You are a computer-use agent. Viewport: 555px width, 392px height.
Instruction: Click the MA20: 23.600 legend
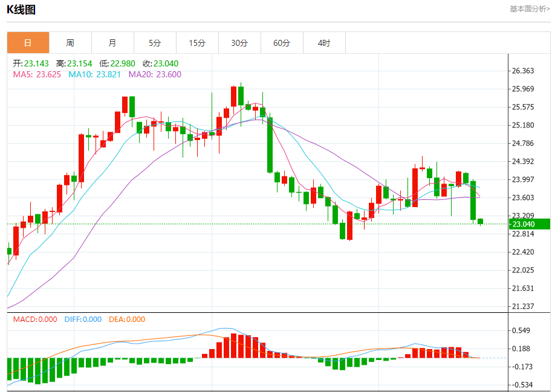155,74
